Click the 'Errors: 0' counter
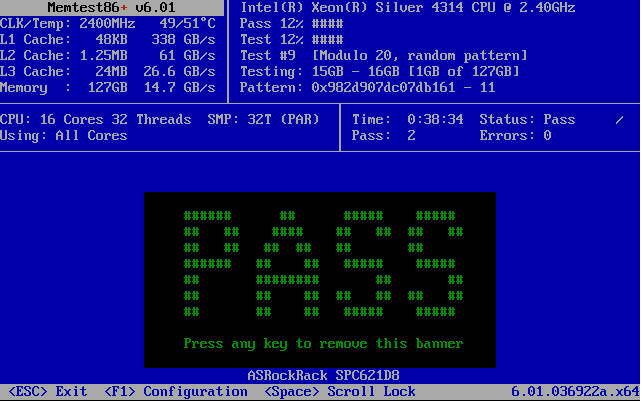Viewport: 642px width, 401px height. coord(515,136)
